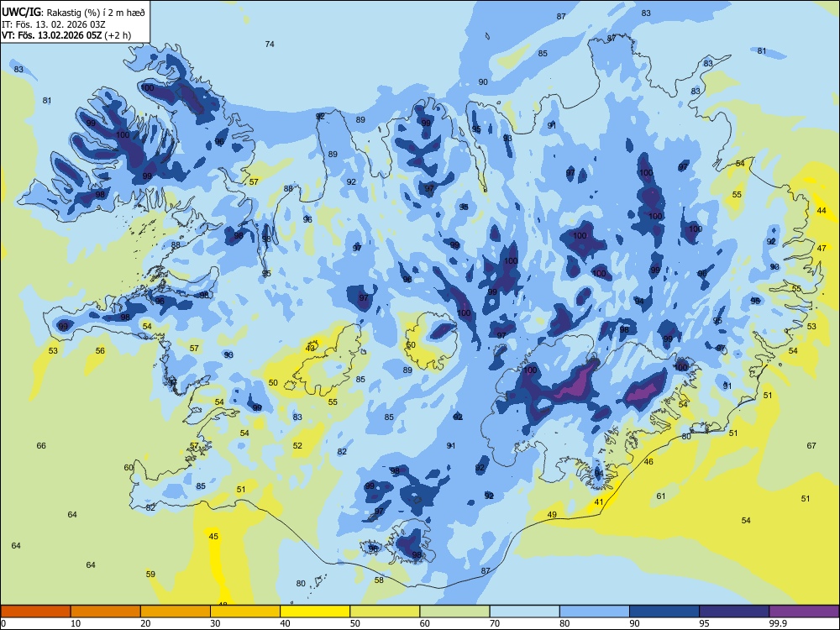840x630 pixels.
Task: Click the 'VT: Fös. 13.02.2026 05Z (+2 h)' line
Action: coord(66,35)
